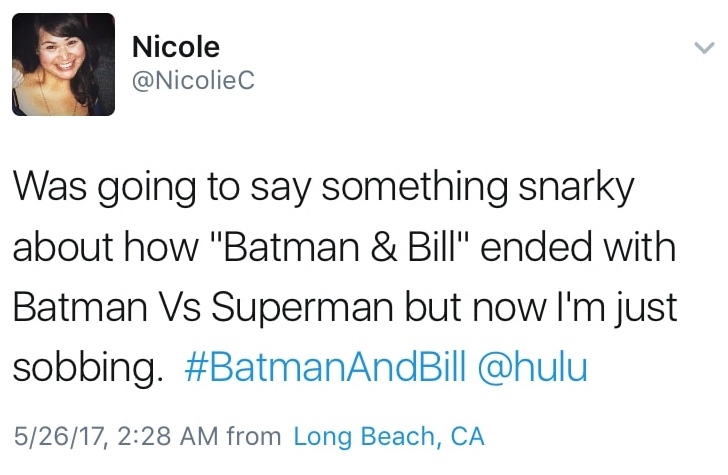Visit the @hulu mention
The height and width of the screenshot is (475, 728).
click(x=534, y=369)
